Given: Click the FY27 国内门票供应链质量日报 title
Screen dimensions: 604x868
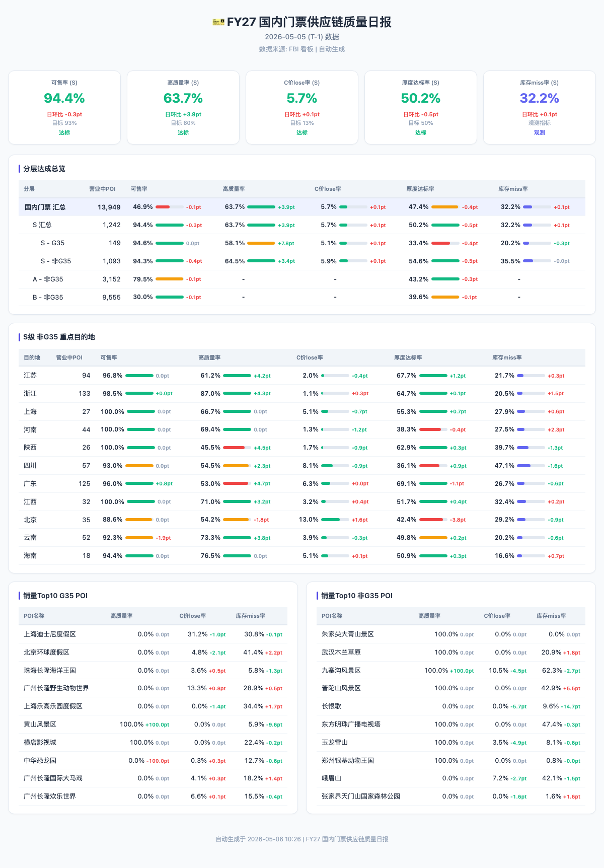Looking at the screenshot, I should (309, 22).
